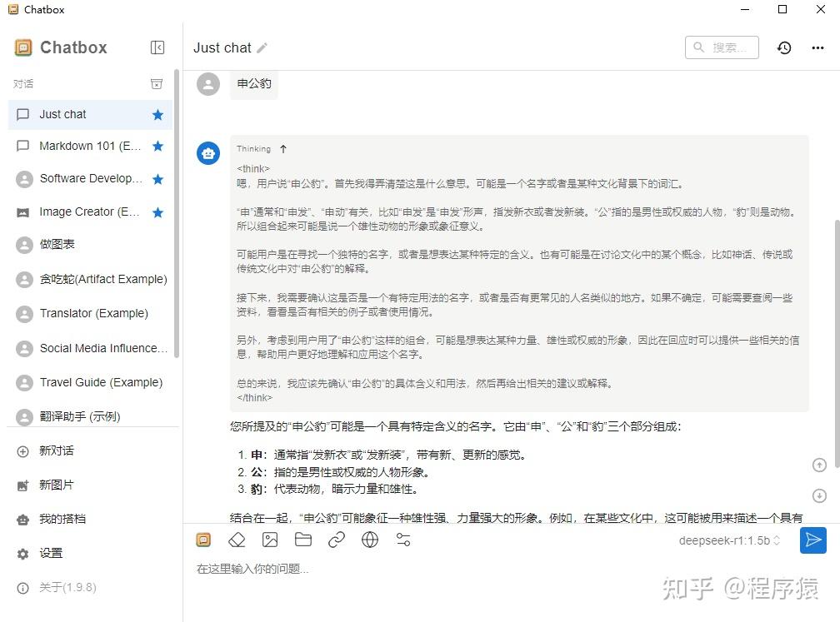The height and width of the screenshot is (622, 840).
Task: Open the Software Developer conversation
Action: [90, 179]
